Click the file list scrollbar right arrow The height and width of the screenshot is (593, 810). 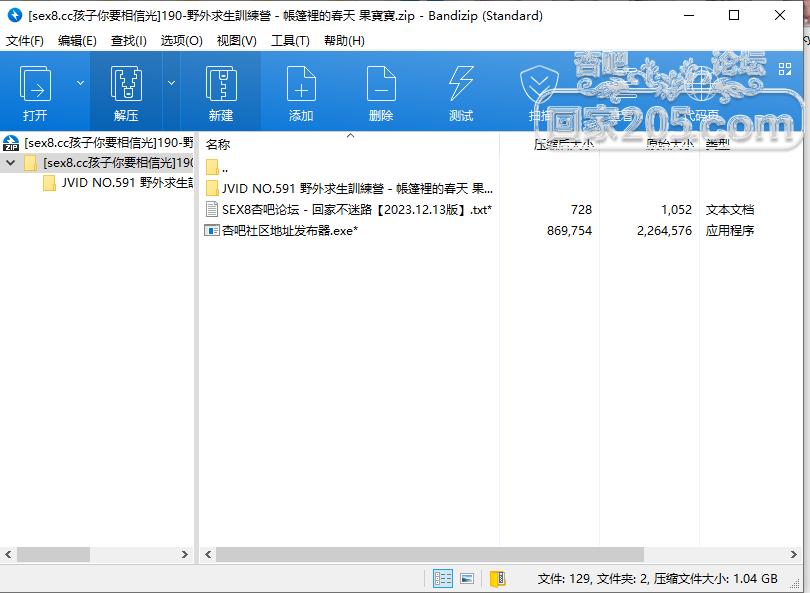[x=793, y=554]
